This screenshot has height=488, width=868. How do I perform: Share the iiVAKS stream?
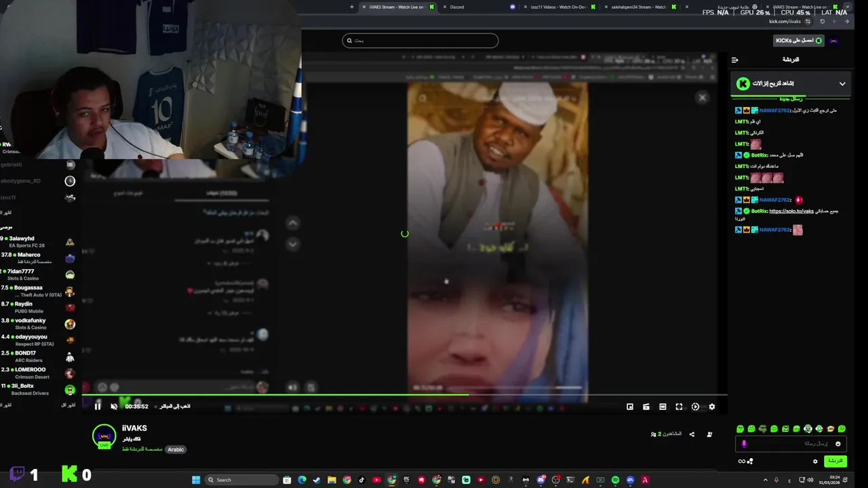(x=692, y=434)
